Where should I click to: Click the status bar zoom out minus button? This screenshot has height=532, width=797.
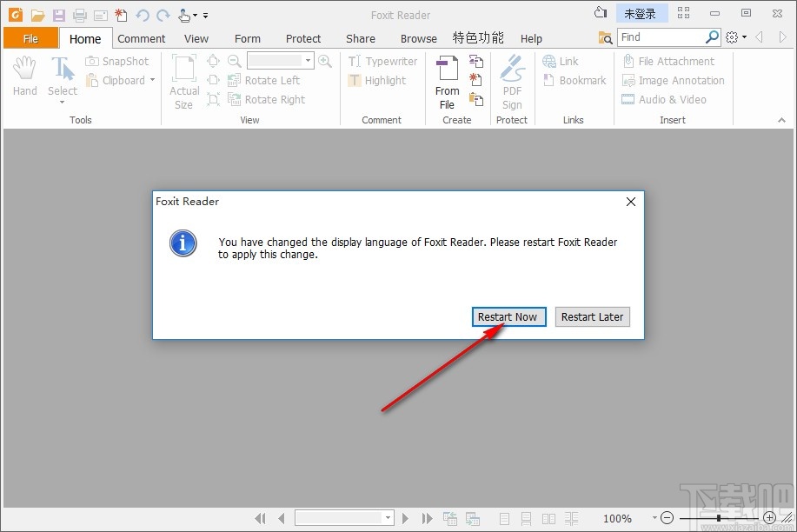pyautogui.click(x=667, y=518)
